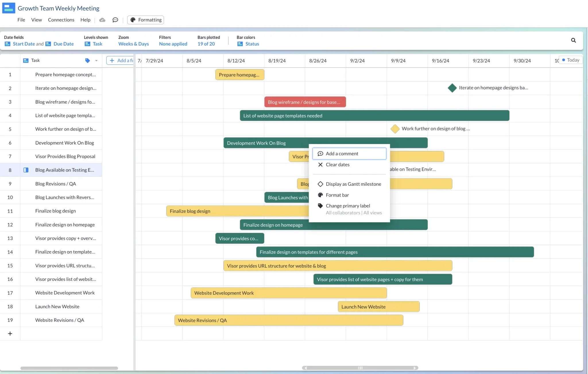Click the tag icon in the Task column header
The image size is (588, 374).
coord(88,60)
